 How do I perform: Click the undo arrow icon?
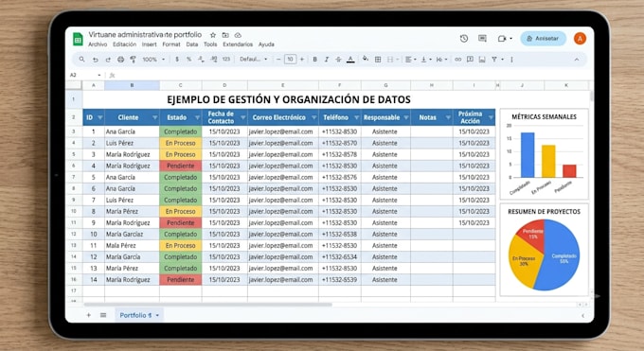(95, 60)
